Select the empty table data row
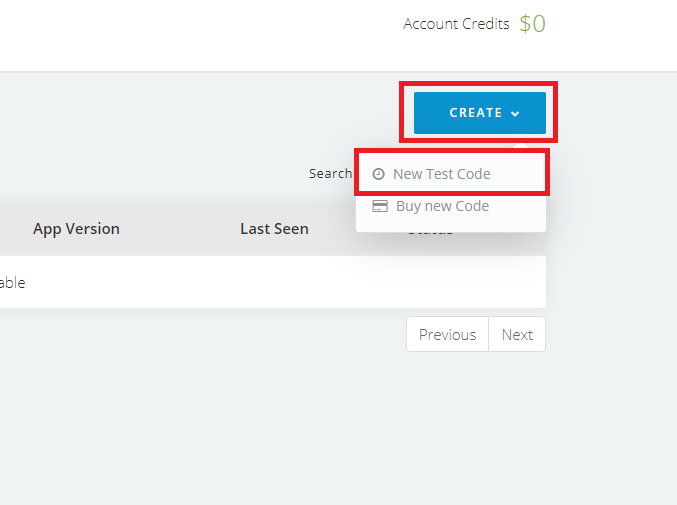 coord(273,282)
